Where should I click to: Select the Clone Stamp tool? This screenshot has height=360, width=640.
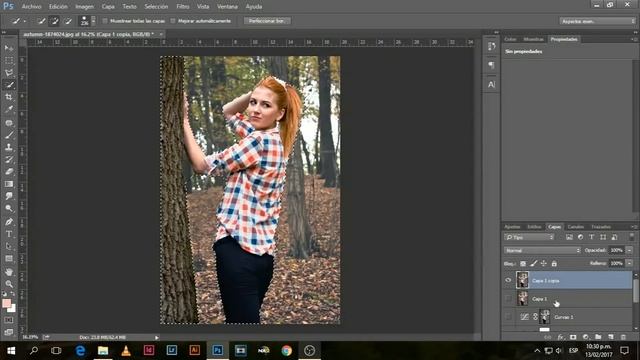tap(9, 147)
